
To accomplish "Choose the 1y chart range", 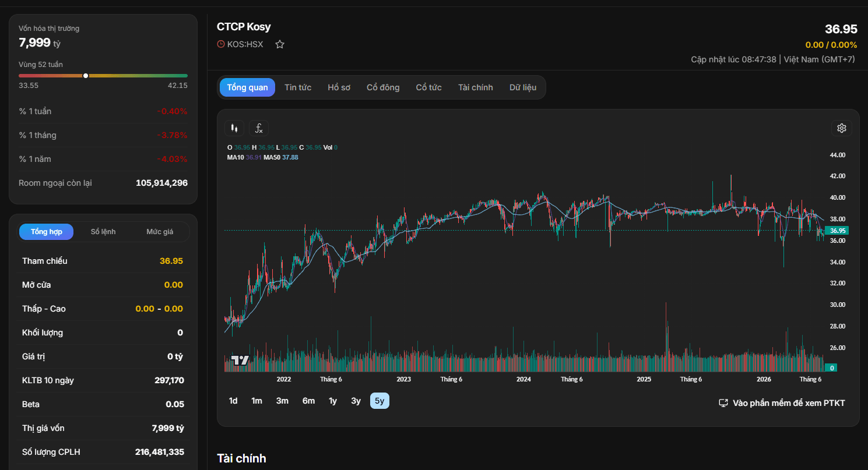I will click(x=333, y=401).
